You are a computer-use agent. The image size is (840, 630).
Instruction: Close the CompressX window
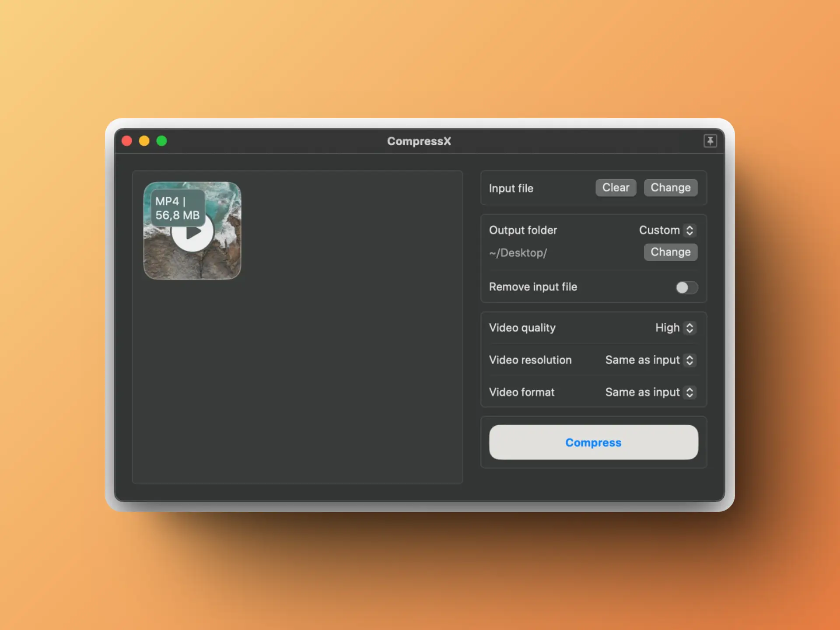[x=127, y=141]
